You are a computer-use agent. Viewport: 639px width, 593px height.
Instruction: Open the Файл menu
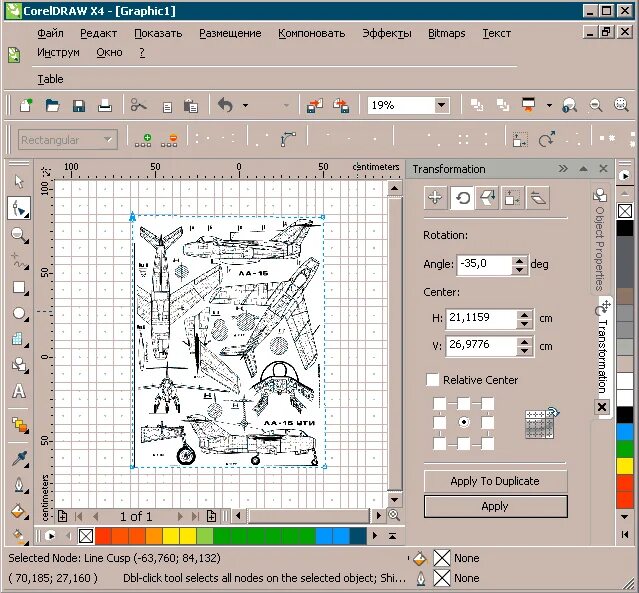point(50,33)
